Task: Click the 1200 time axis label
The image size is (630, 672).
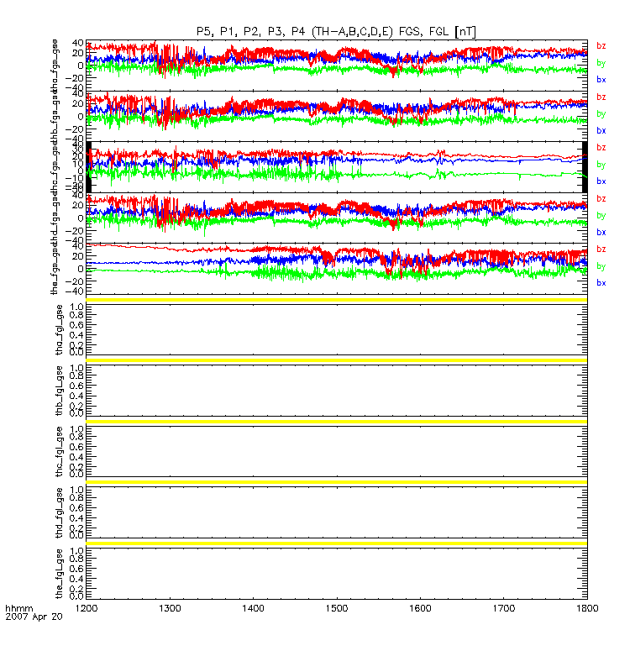Action: tap(87, 608)
